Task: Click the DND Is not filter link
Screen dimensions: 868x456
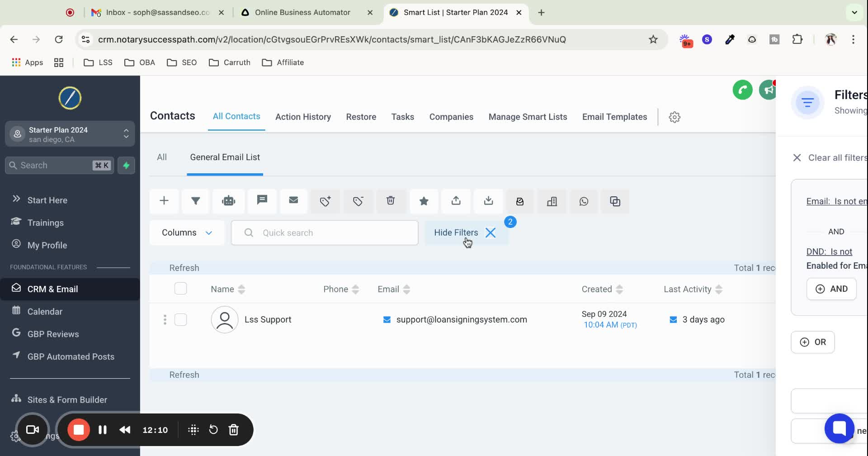Action: [829, 252]
